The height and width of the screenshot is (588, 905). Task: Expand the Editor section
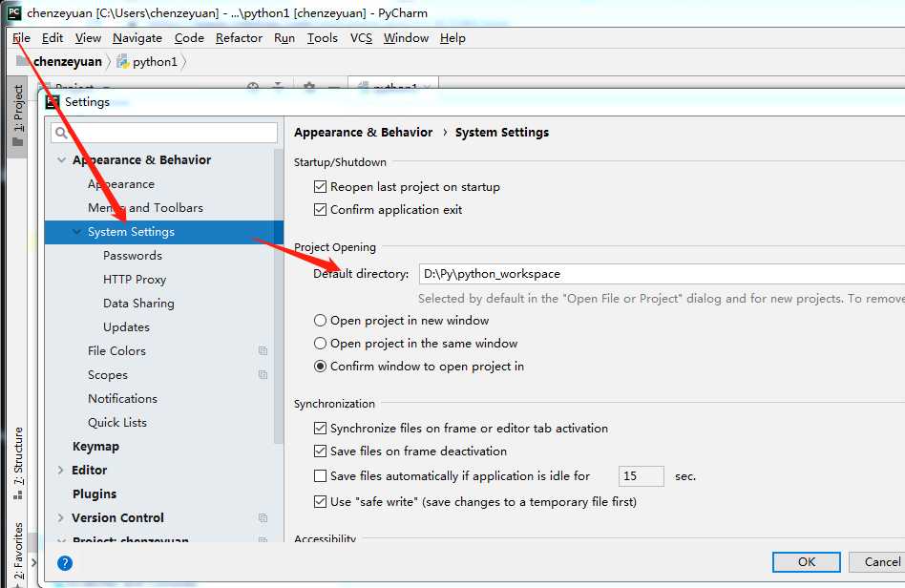pyautogui.click(x=60, y=471)
